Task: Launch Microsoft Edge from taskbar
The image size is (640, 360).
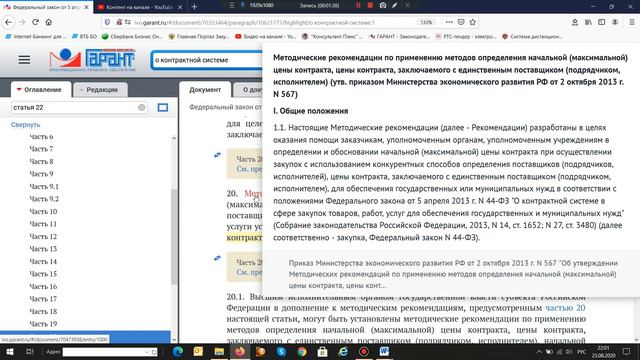Action: click(178, 351)
